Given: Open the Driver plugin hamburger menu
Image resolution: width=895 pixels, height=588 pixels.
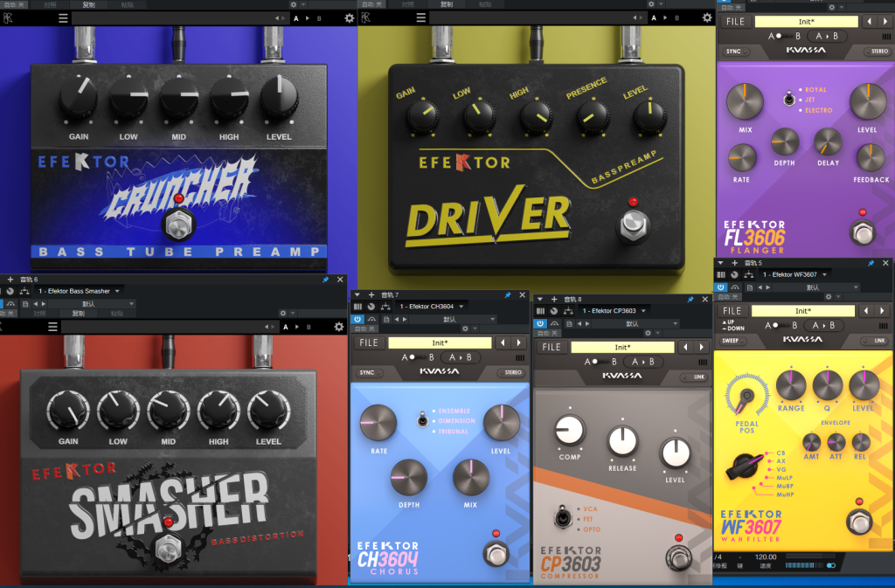Looking at the screenshot, I should click(x=421, y=17).
